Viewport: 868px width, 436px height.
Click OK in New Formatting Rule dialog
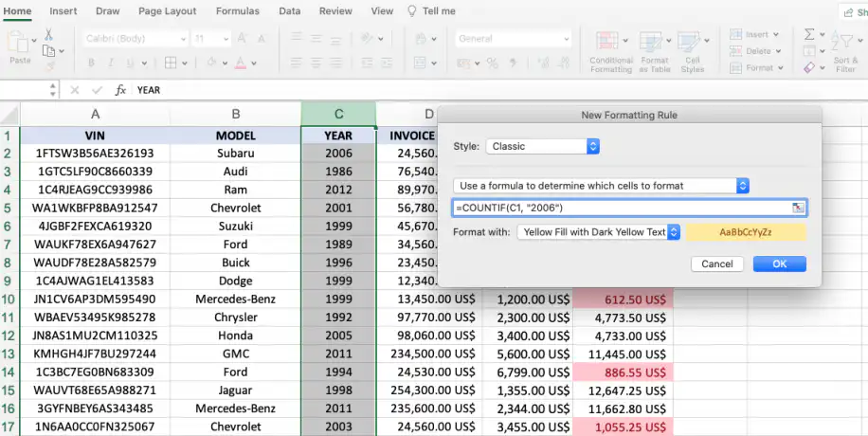pos(780,263)
